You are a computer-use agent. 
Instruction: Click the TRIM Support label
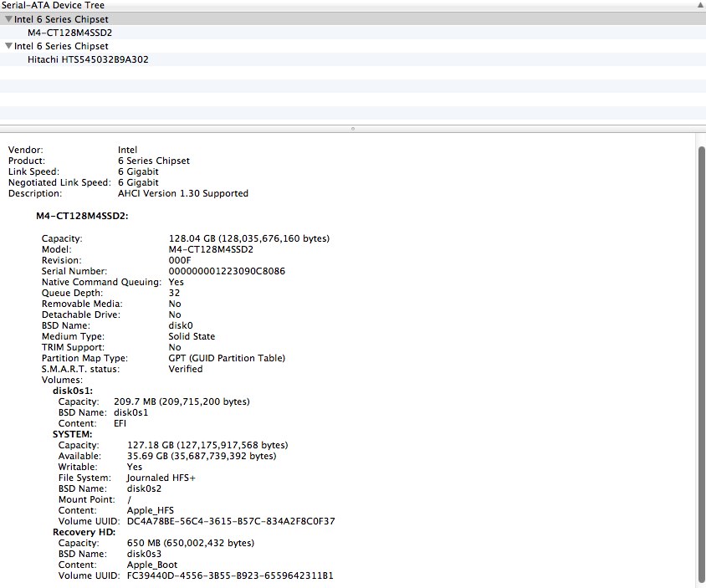(73, 348)
